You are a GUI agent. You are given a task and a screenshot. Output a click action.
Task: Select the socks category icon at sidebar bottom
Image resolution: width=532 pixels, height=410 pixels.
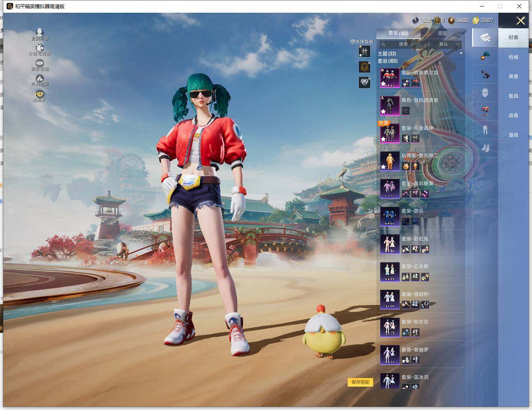pos(485,148)
